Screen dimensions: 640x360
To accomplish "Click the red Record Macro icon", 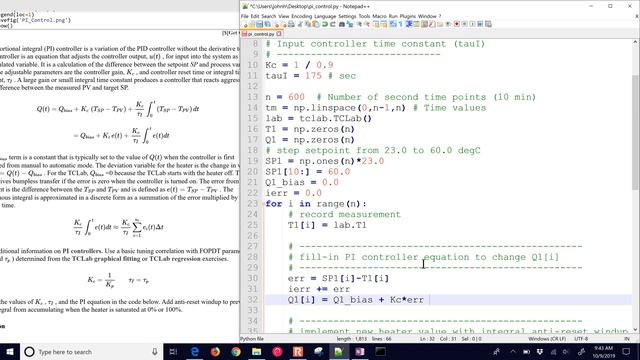I will click(456, 24).
